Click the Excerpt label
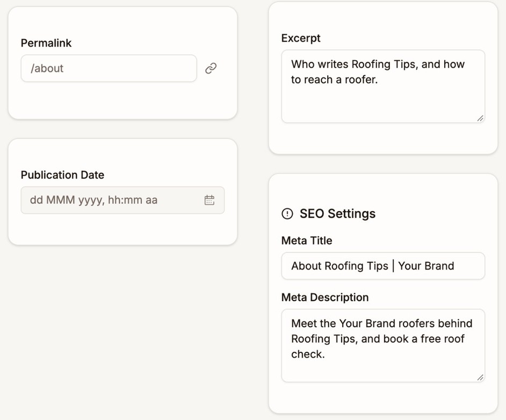This screenshot has height=420, width=506. point(301,38)
